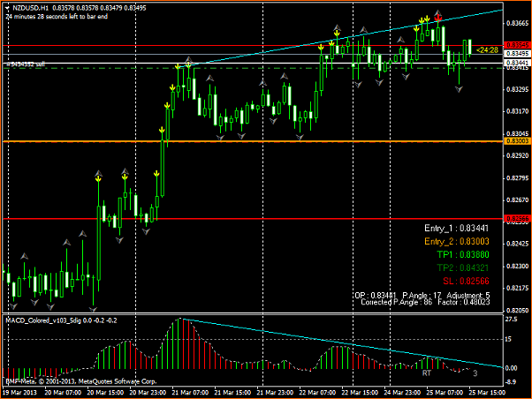Click the 0.82670 price scale value
This screenshot has height=399, width=532.
pos(517,200)
